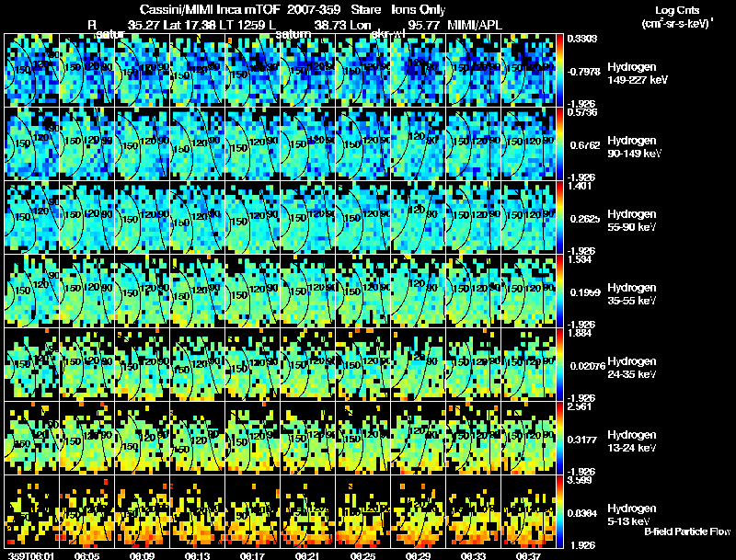
Task: Select the 55-90 keV image panel at 06:21
Action: (x=308, y=218)
